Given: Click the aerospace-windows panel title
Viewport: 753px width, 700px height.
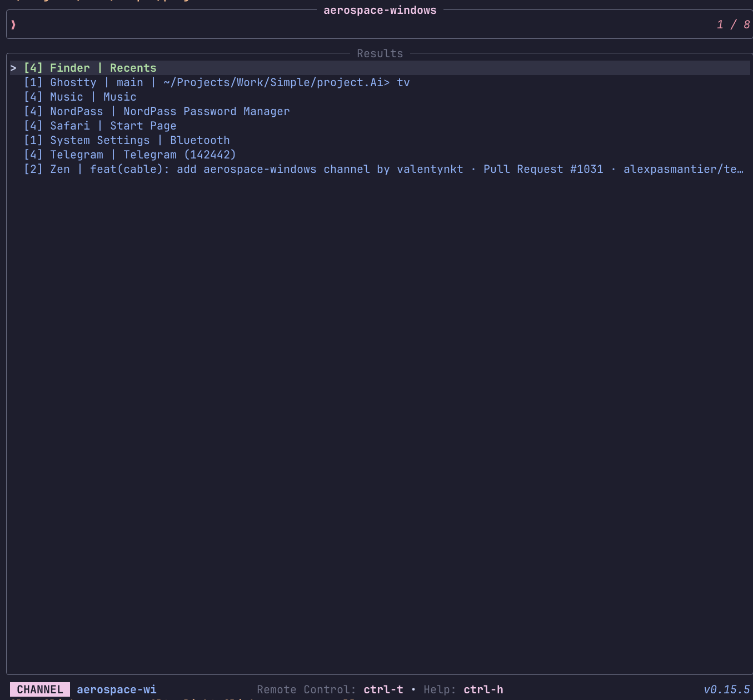Looking at the screenshot, I should tap(380, 10).
